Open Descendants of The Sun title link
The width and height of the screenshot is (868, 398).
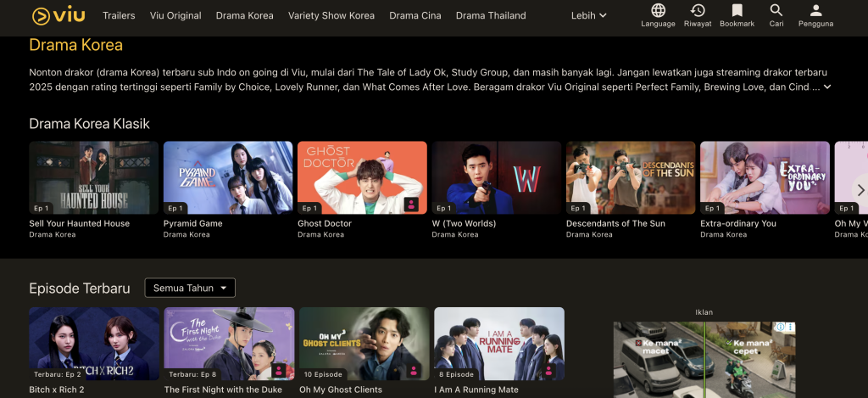(x=615, y=223)
